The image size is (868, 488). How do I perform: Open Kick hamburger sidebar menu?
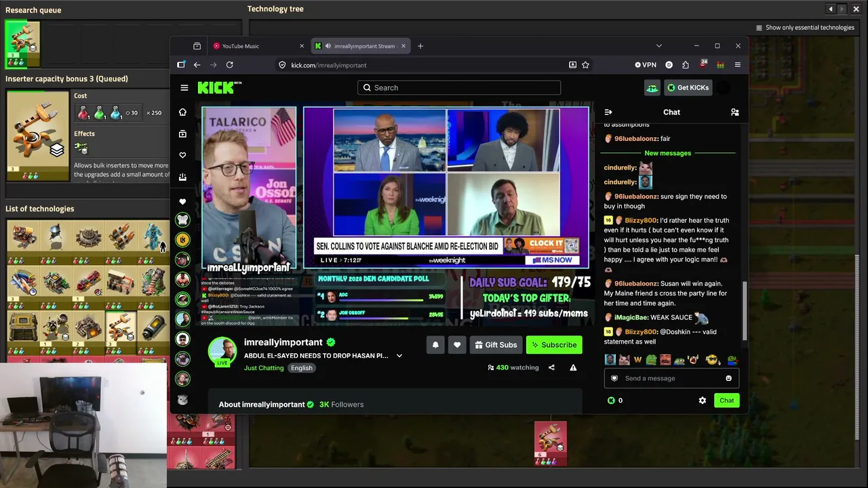point(184,87)
